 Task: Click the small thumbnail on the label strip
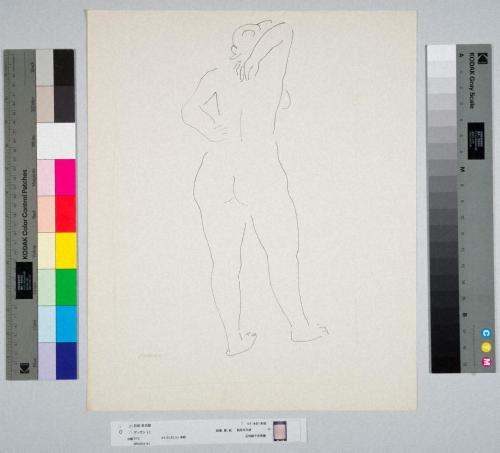[280, 431]
